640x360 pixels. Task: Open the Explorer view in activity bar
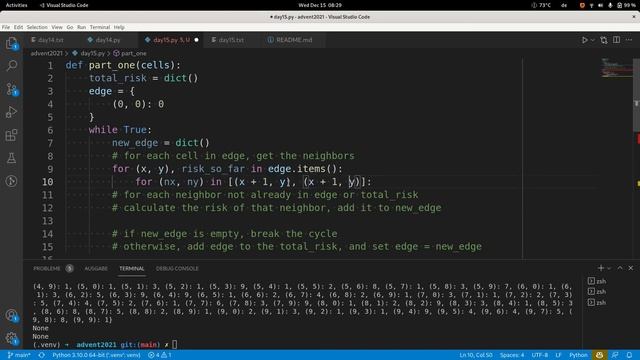(11, 43)
